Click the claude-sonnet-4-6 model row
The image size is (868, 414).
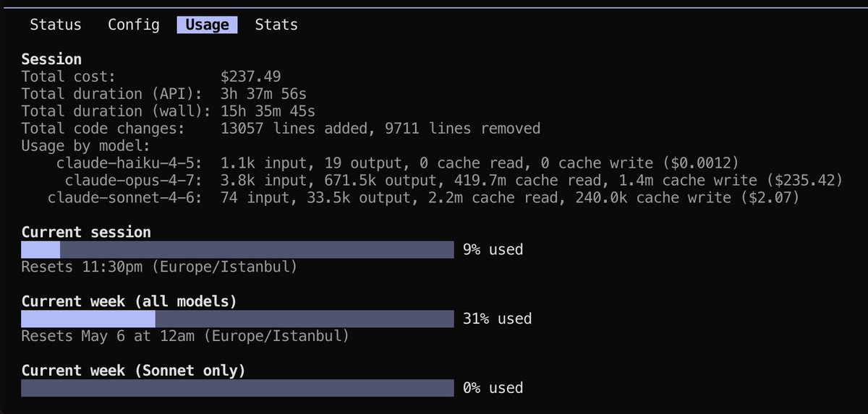(423, 198)
